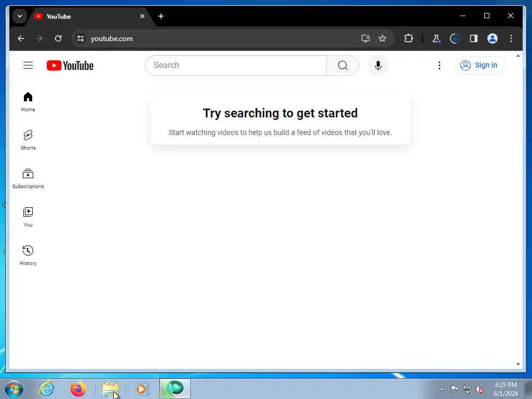The height and width of the screenshot is (399, 532).
Task: Toggle the browser side panel
Action: tap(474, 38)
